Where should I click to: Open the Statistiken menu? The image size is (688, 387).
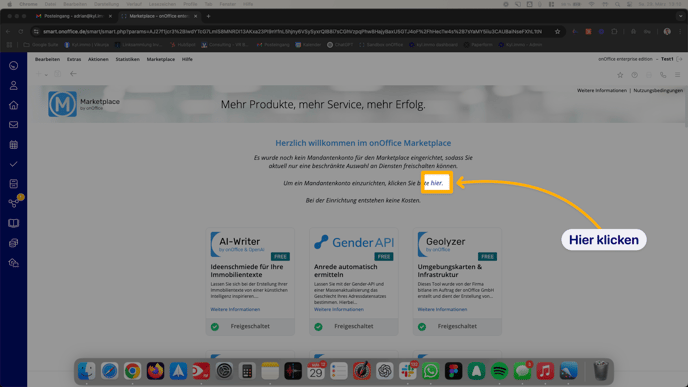pyautogui.click(x=128, y=59)
